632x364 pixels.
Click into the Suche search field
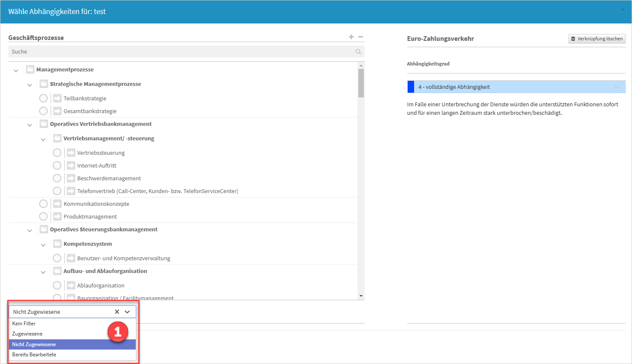coord(179,52)
